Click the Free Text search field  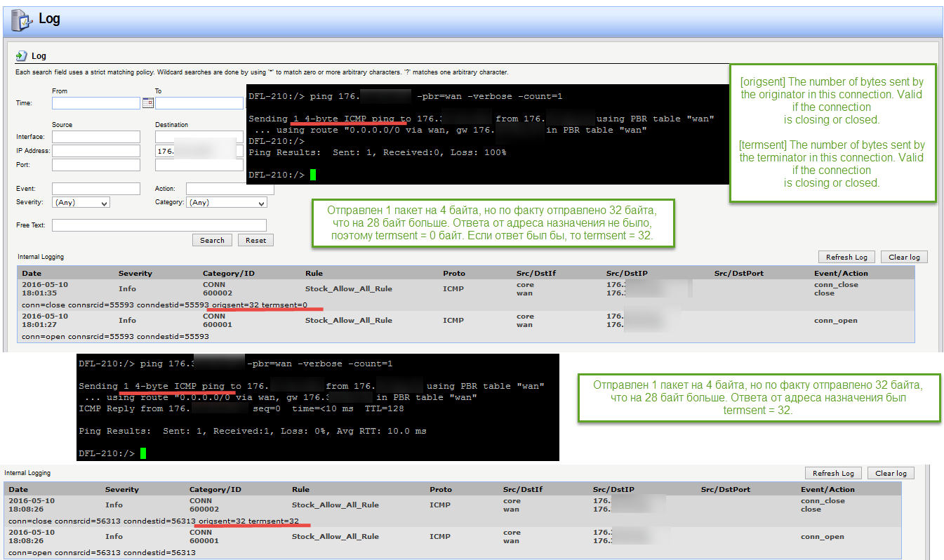point(159,225)
